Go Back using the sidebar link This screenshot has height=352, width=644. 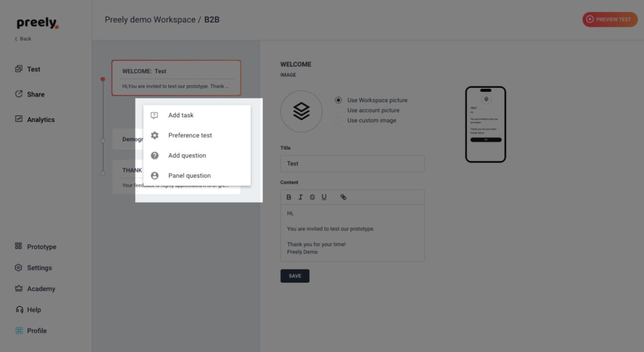[23, 39]
